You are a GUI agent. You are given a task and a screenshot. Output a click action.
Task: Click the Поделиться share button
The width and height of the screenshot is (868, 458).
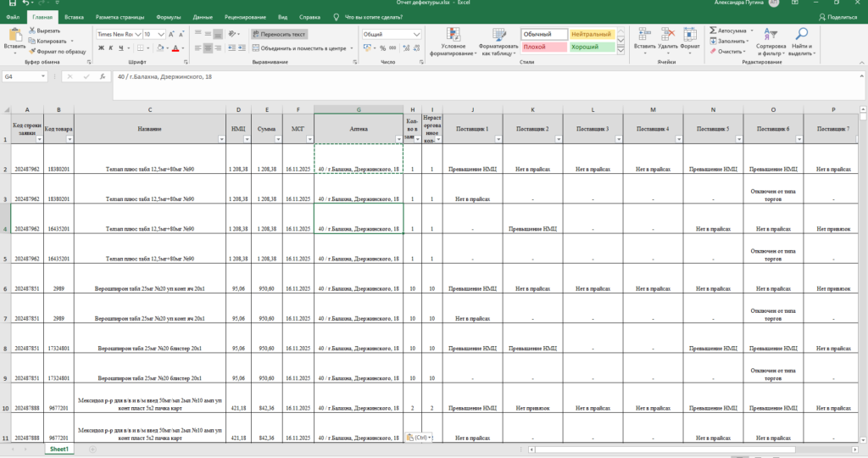(x=835, y=17)
